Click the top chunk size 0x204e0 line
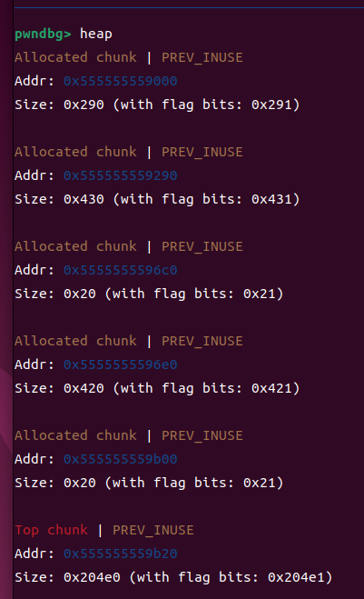 (173, 577)
